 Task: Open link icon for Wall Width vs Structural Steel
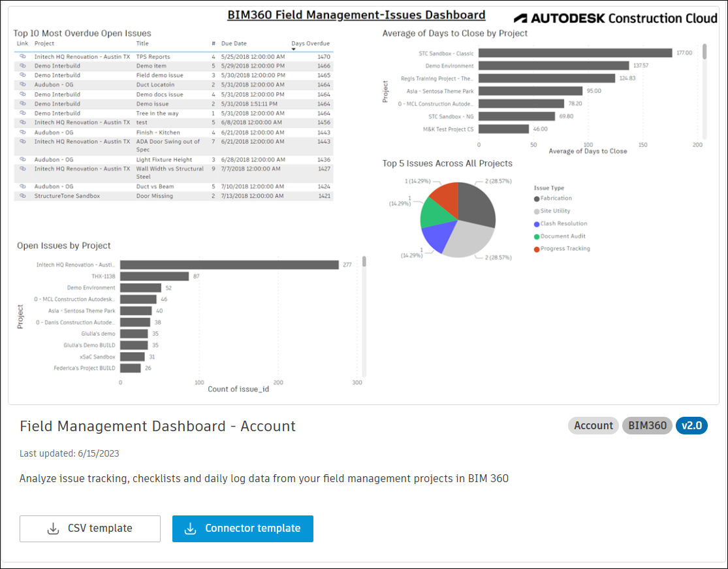pyautogui.click(x=22, y=169)
